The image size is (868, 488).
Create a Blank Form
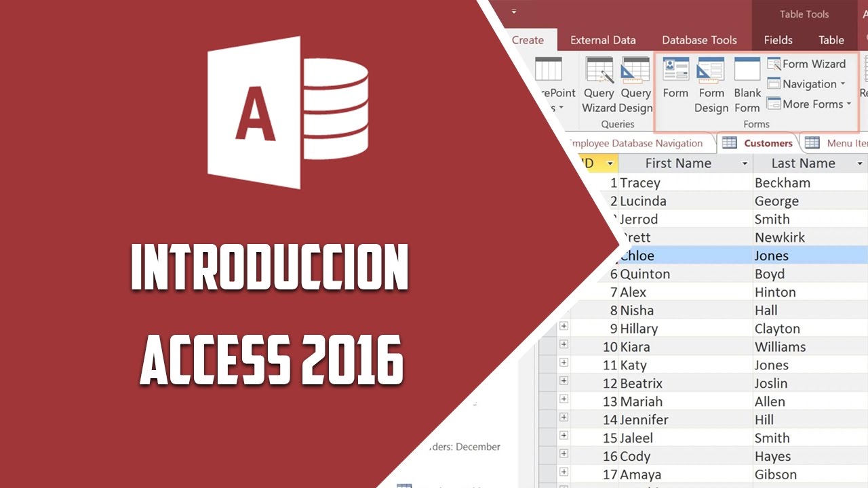coord(747,85)
